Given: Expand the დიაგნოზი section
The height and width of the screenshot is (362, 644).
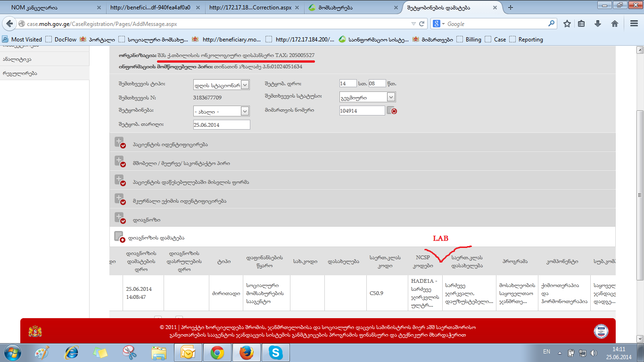Looking at the screenshot, I should pos(119,218).
